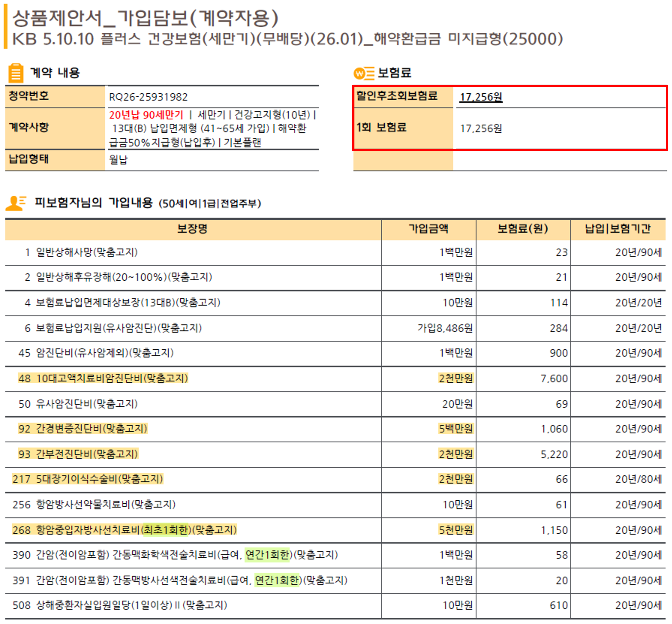Click the 보험료 section heading
672x624 pixels.
coord(394,73)
